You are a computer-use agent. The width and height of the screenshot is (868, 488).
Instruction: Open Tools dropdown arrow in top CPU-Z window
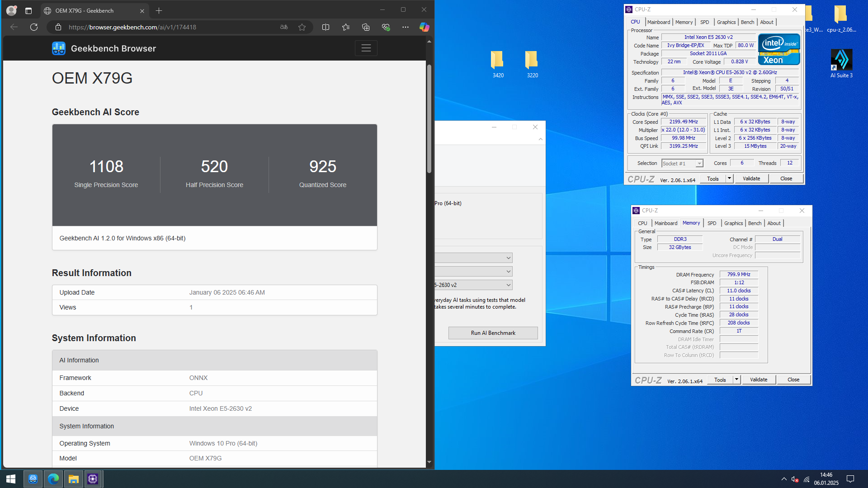pyautogui.click(x=729, y=178)
